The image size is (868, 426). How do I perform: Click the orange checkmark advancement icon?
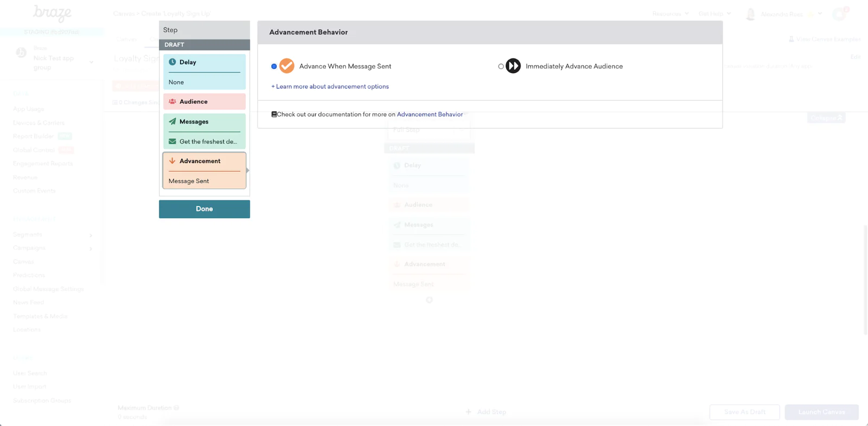[x=287, y=66]
